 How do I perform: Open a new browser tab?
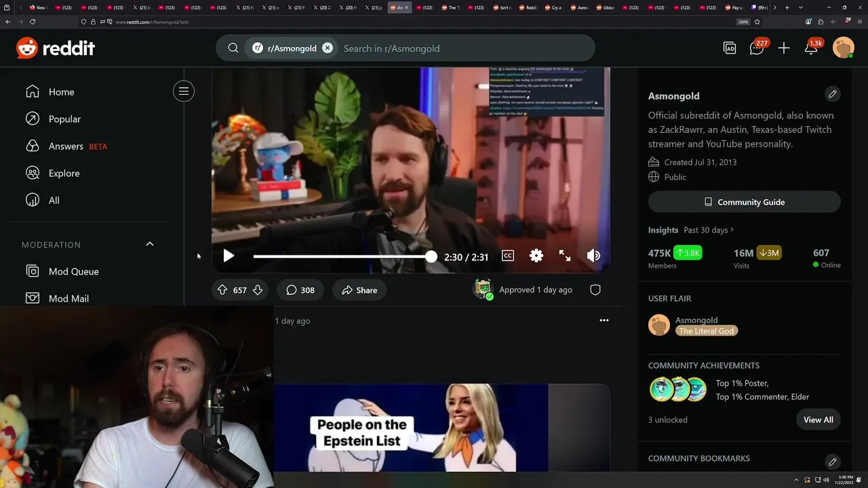coord(787,7)
